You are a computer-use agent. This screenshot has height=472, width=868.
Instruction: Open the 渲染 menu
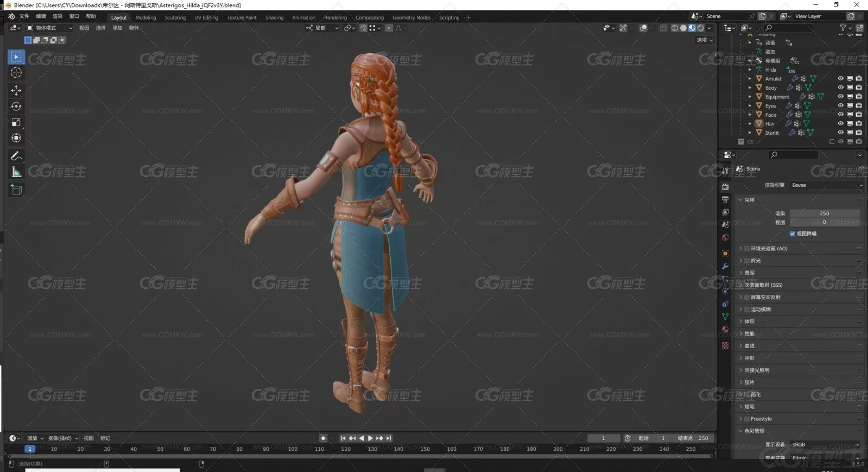58,16
